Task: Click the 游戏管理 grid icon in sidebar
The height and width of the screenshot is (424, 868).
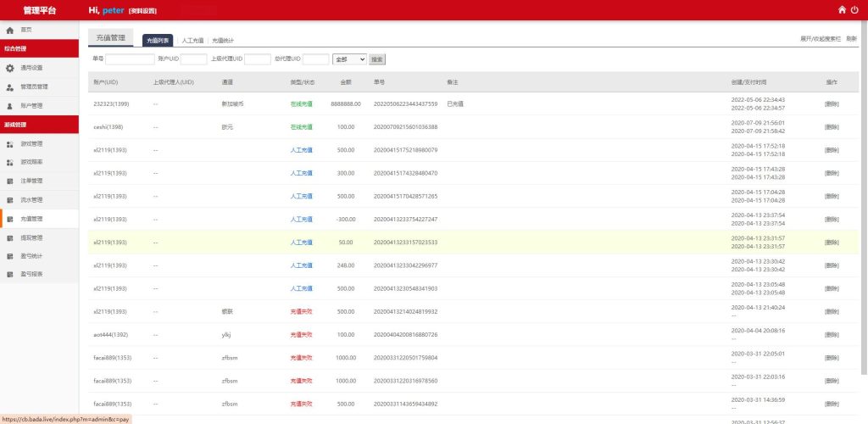Action: [x=10, y=144]
